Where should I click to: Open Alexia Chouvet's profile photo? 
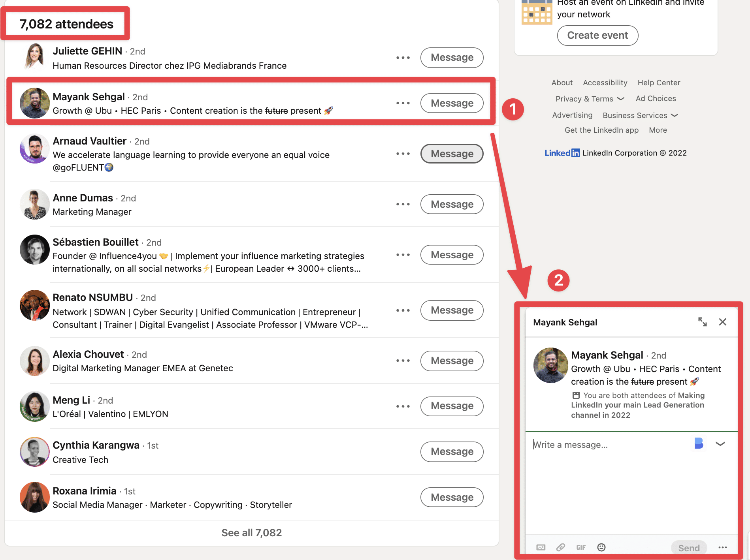(35, 361)
